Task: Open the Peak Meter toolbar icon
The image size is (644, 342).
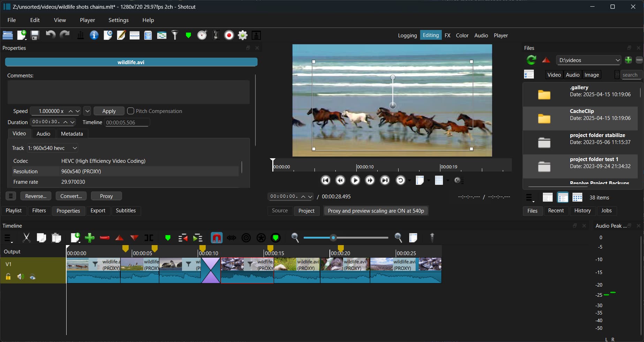Action: pyautogui.click(x=81, y=35)
